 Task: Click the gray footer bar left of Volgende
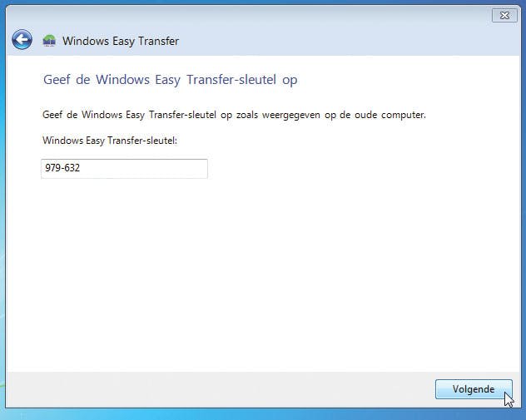pos(218,389)
